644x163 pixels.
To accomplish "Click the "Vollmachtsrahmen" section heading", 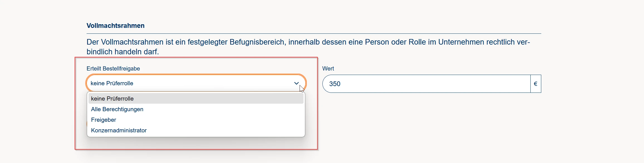I will pos(116,26).
